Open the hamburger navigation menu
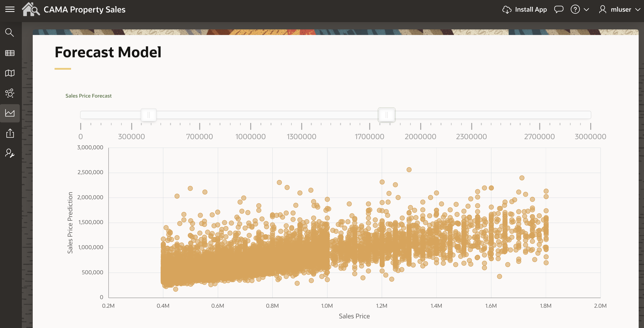The image size is (644, 328). coord(10,9)
